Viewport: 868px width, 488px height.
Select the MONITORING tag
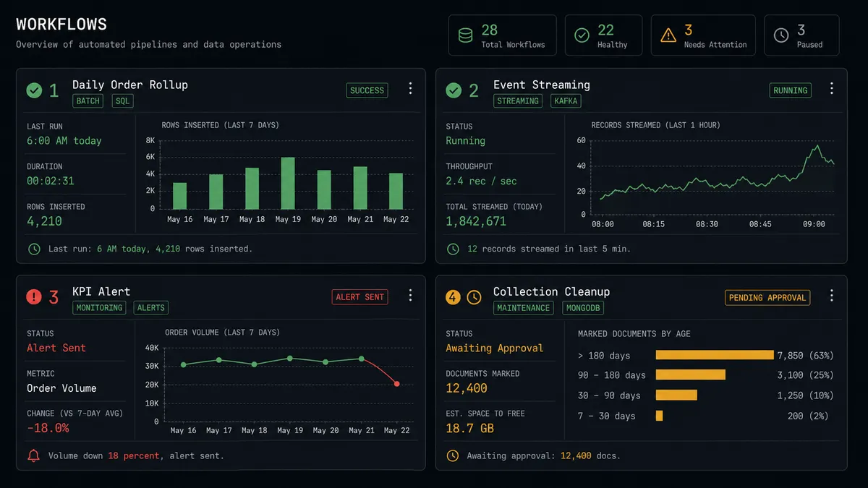[x=99, y=308]
